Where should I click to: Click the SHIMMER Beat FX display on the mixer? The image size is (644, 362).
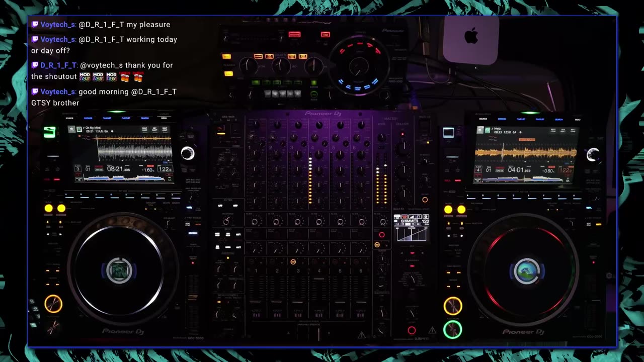tap(412, 228)
